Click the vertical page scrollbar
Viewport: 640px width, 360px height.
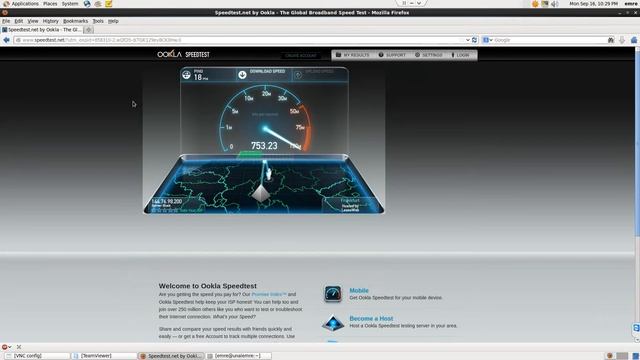pyautogui.click(x=637, y=143)
